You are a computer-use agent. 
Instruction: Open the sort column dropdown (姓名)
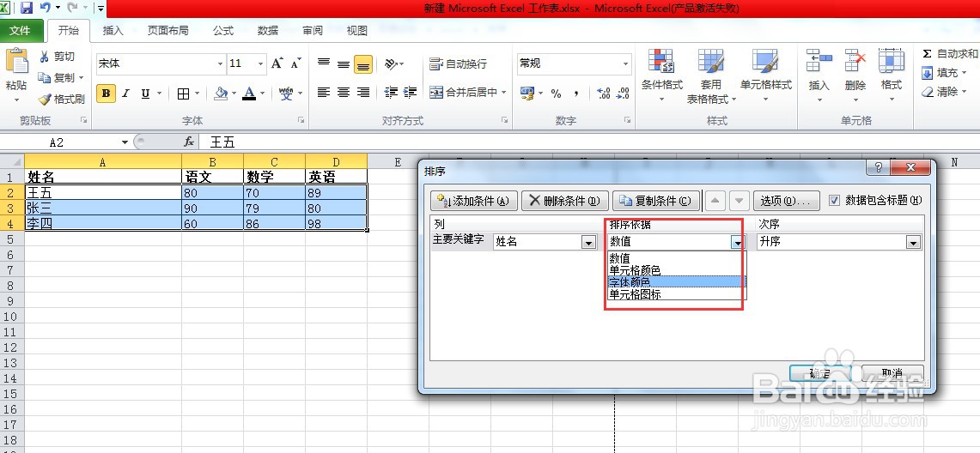coord(588,242)
